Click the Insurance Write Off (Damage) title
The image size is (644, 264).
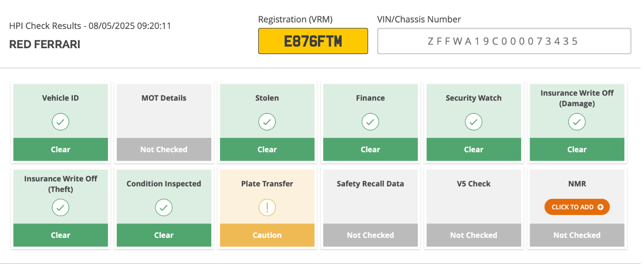coord(577,98)
